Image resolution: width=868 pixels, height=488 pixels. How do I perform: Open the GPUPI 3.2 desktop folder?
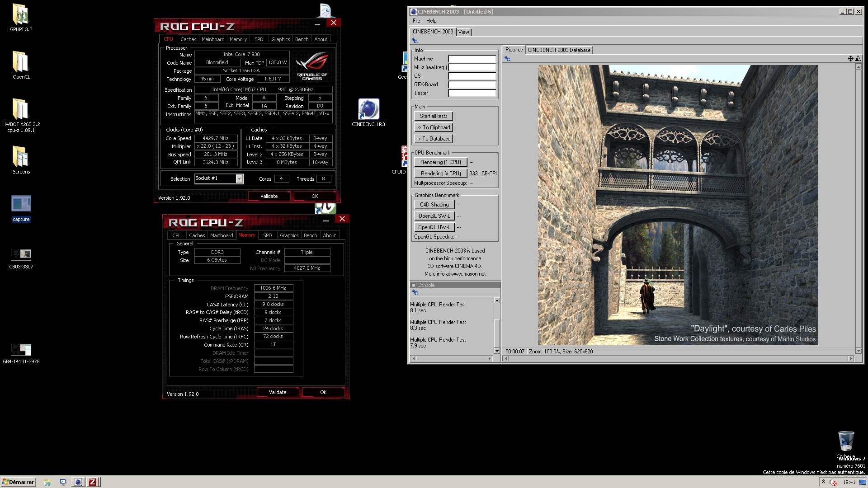(21, 18)
